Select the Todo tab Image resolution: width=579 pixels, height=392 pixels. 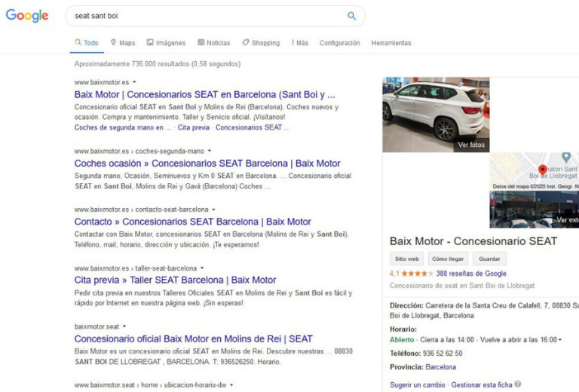(87, 42)
